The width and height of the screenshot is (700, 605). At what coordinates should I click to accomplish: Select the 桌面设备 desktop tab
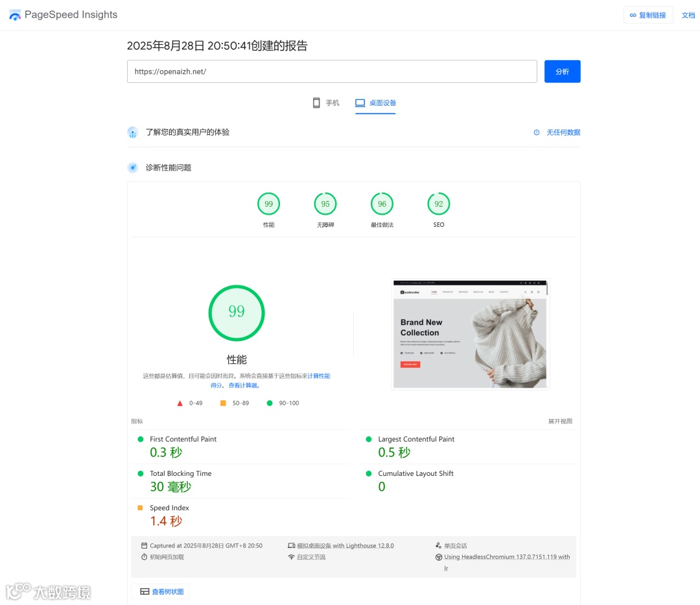(375, 103)
